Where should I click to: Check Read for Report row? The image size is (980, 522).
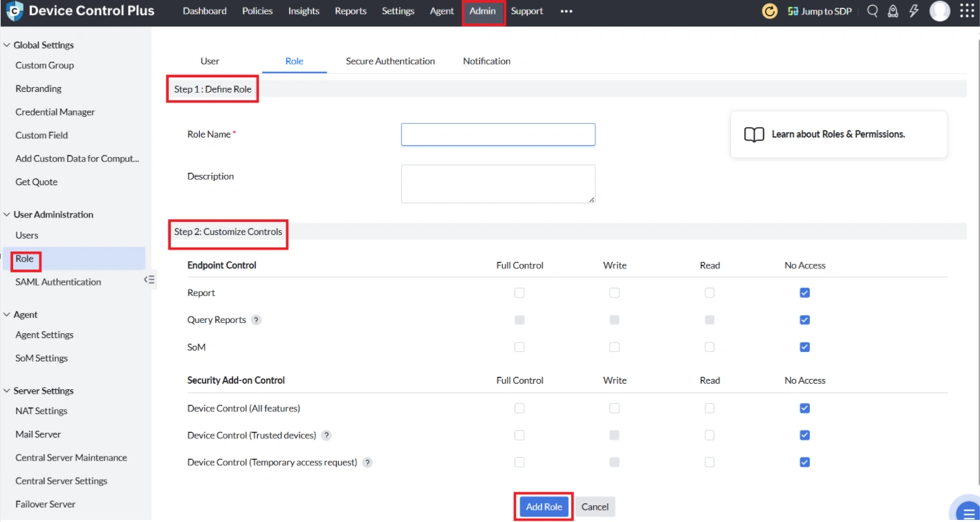click(710, 293)
